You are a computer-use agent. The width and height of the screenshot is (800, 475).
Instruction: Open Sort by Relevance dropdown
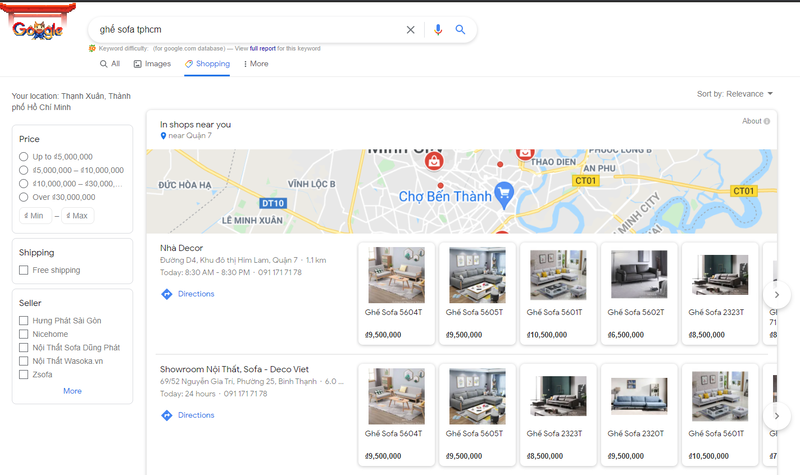click(735, 94)
